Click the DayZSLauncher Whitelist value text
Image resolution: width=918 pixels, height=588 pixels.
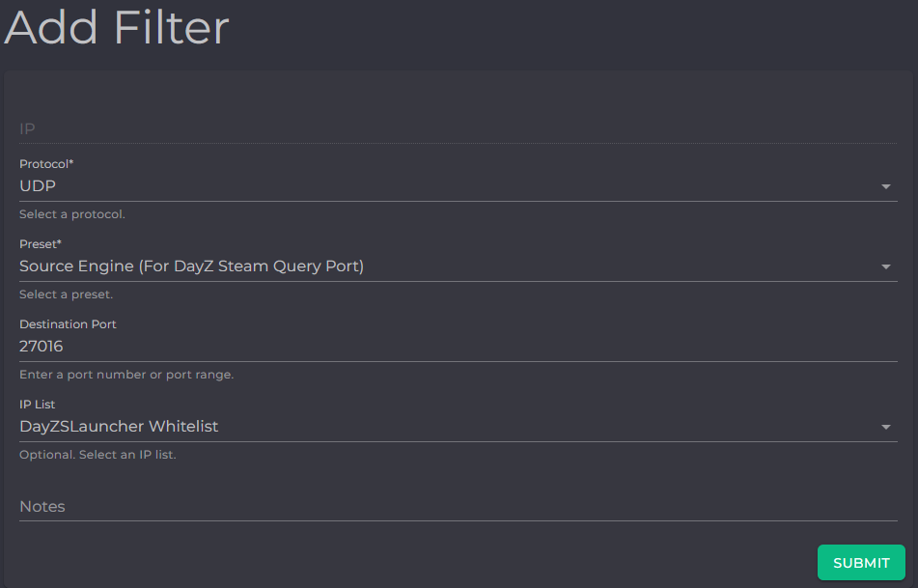click(118, 426)
